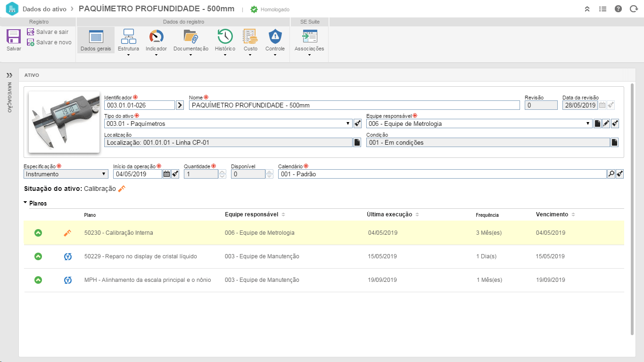Click Salvar e novo button
The image size is (644, 362).
[x=49, y=42]
